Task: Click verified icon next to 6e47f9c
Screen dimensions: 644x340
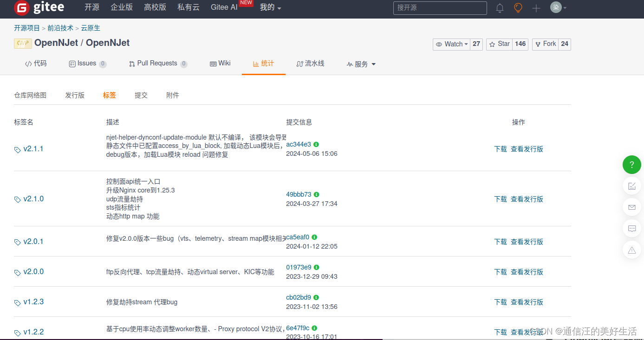Action: (314, 328)
